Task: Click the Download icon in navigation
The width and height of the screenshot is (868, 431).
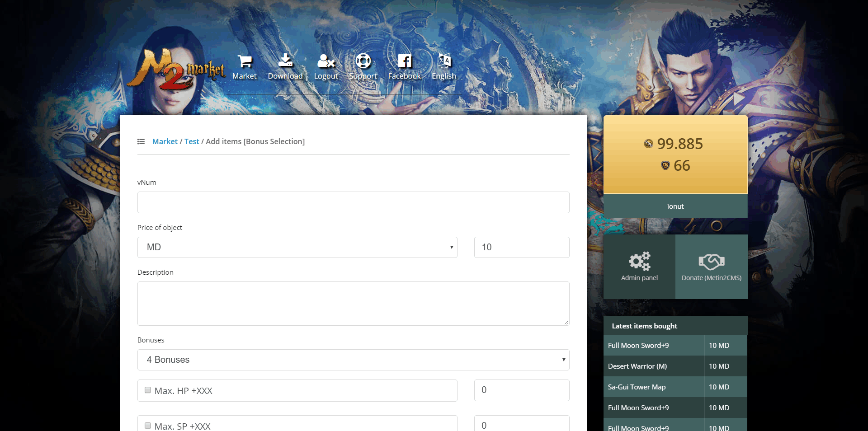Action: 285,61
